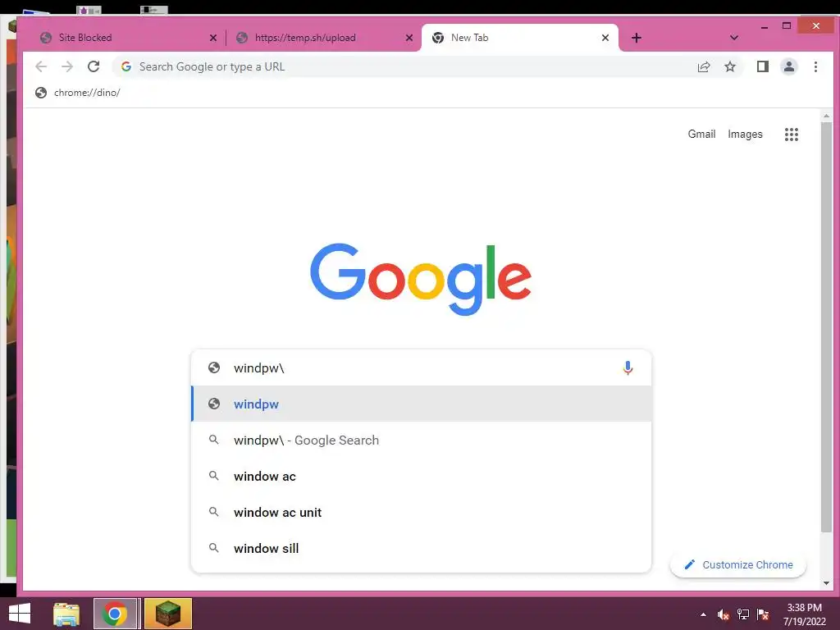This screenshot has height=630, width=840.
Task: Open the chrome://dino/ bookmark
Action: click(x=78, y=93)
